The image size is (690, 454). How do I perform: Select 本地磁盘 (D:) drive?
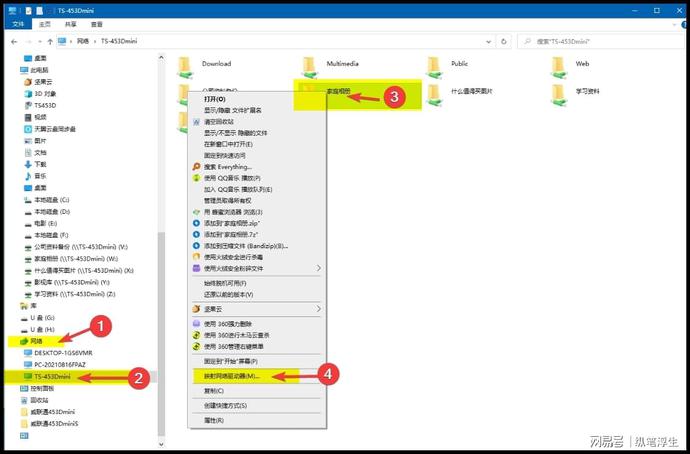coord(47,212)
